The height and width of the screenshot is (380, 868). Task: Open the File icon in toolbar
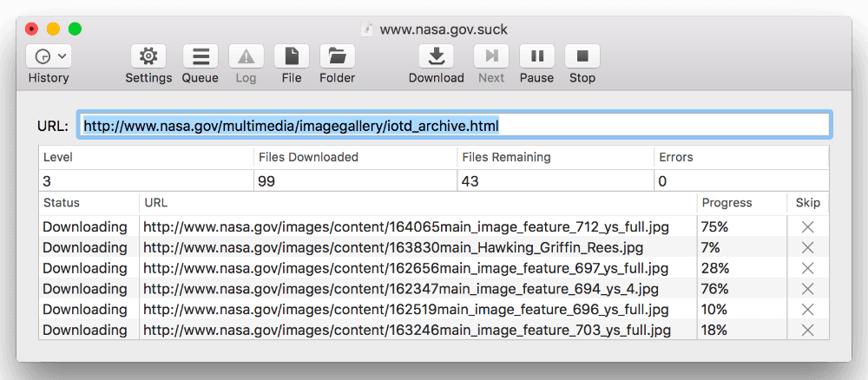point(292,56)
